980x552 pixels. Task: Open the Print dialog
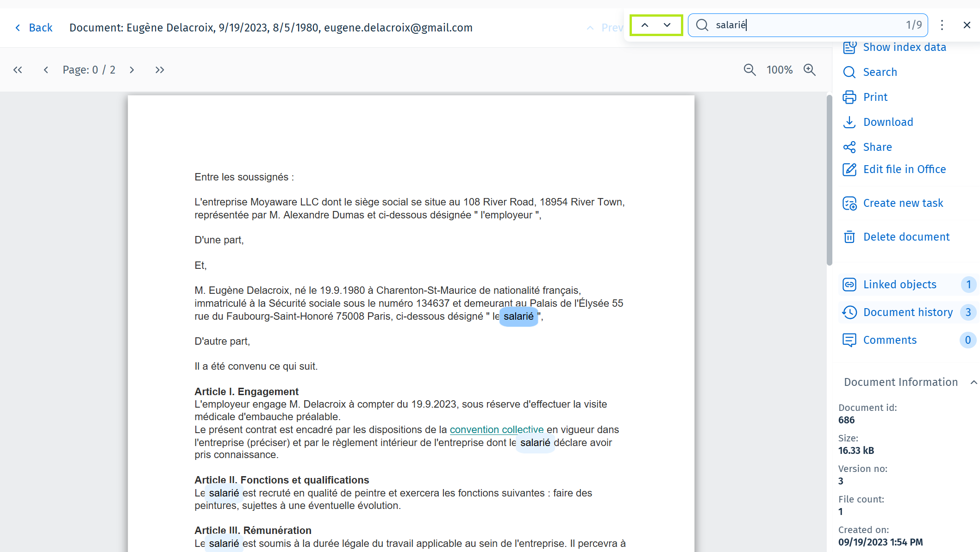point(875,97)
